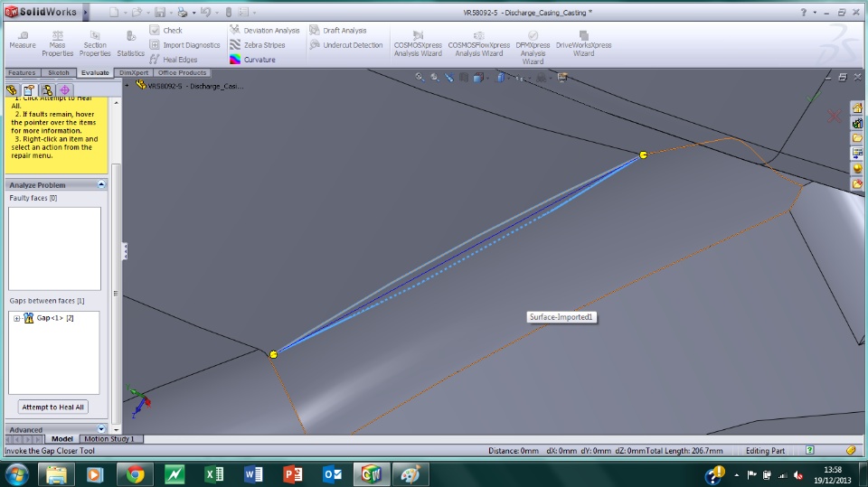Open Custom Properties task pane
This screenshot has width=868, height=487.
[857, 183]
